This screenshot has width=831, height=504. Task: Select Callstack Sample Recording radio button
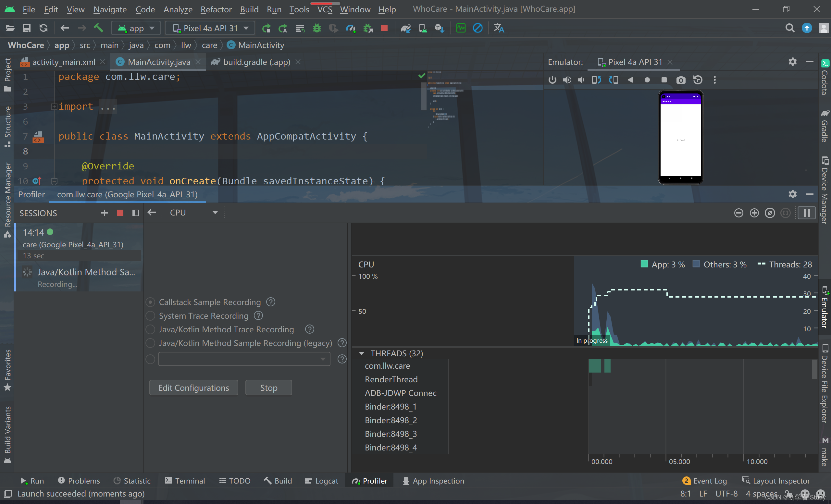pos(150,302)
